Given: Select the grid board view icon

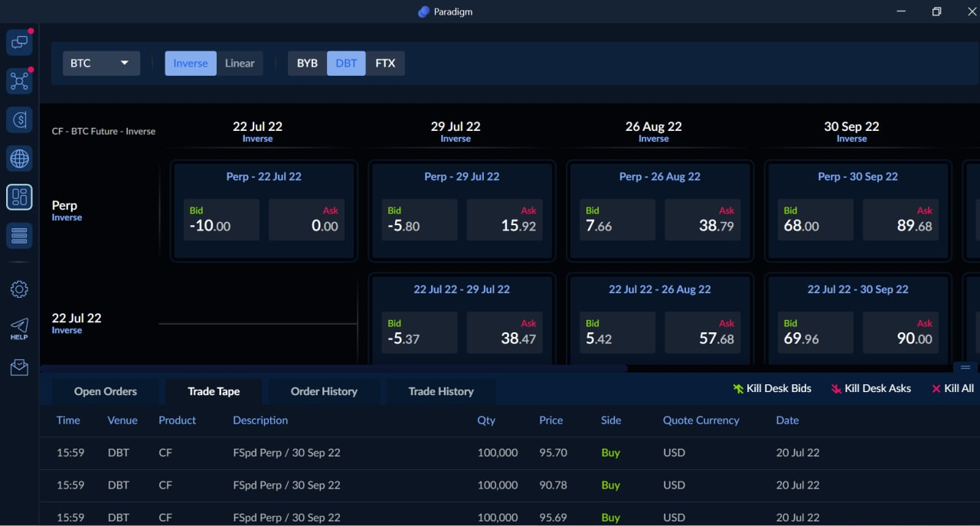Looking at the screenshot, I should pos(19,197).
